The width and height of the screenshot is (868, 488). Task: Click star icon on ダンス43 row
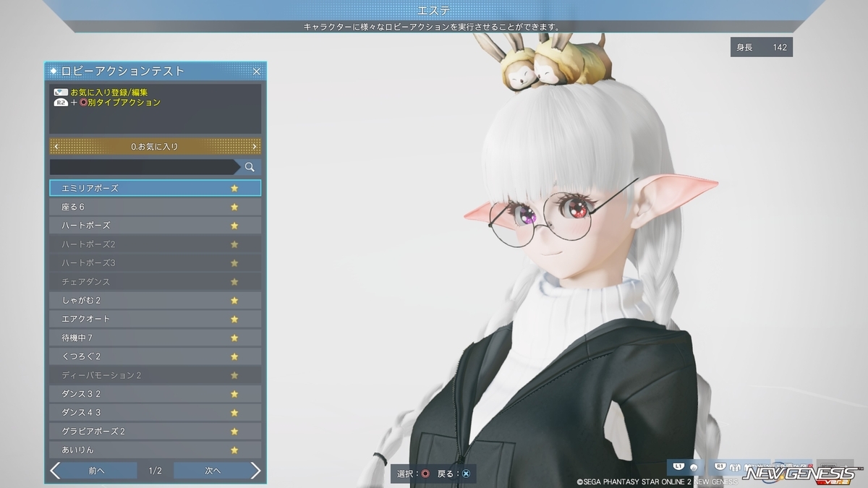coord(234,413)
